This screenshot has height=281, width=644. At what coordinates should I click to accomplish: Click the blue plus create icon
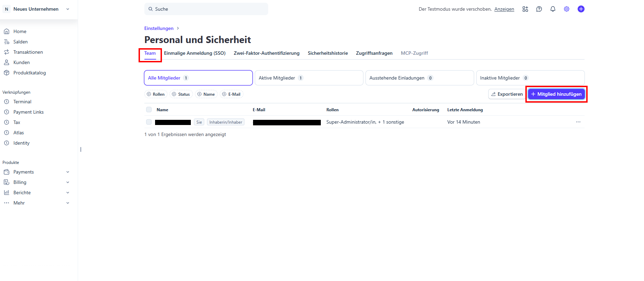tap(581, 9)
